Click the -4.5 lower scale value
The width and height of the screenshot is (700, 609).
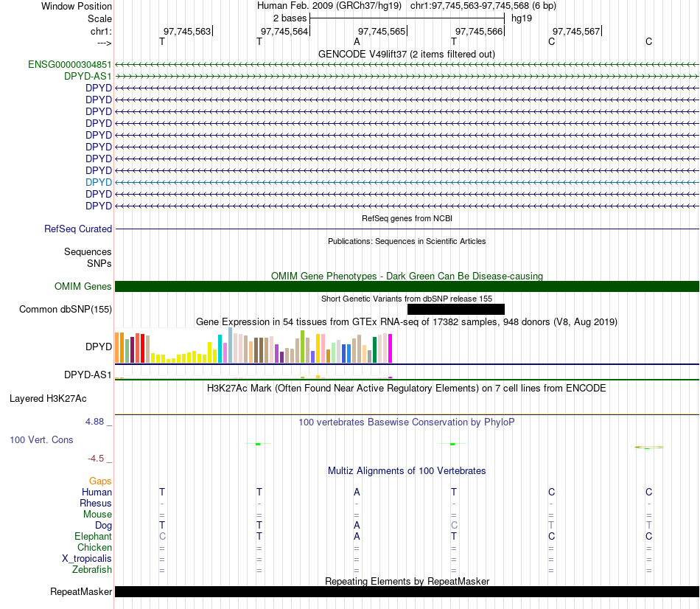click(x=96, y=459)
